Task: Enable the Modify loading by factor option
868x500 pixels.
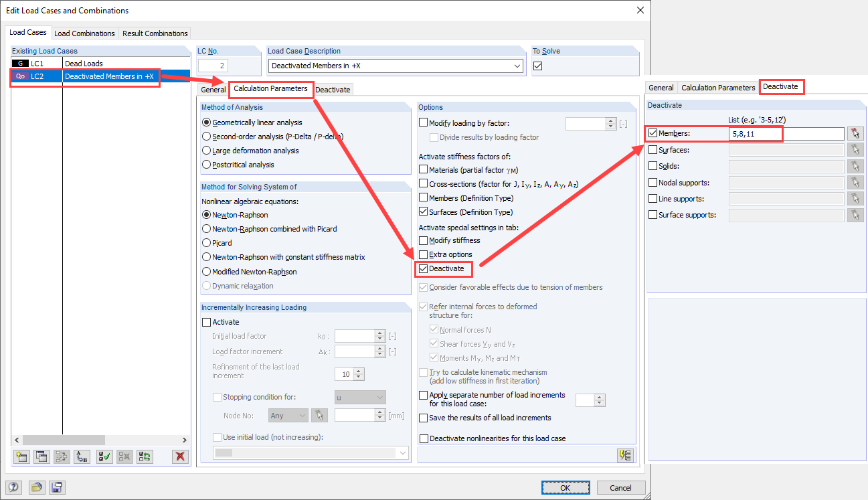Action: pos(424,123)
